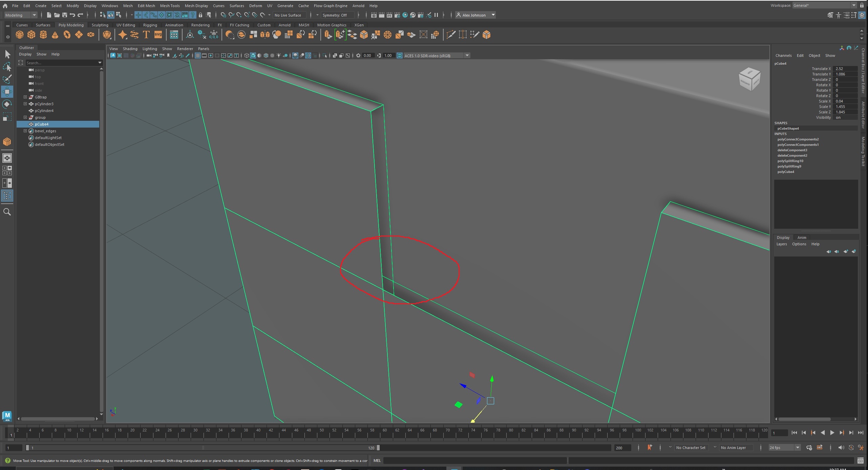The height and width of the screenshot is (470, 868).
Task: Create a polygon torus from shelf
Action: [67, 35]
